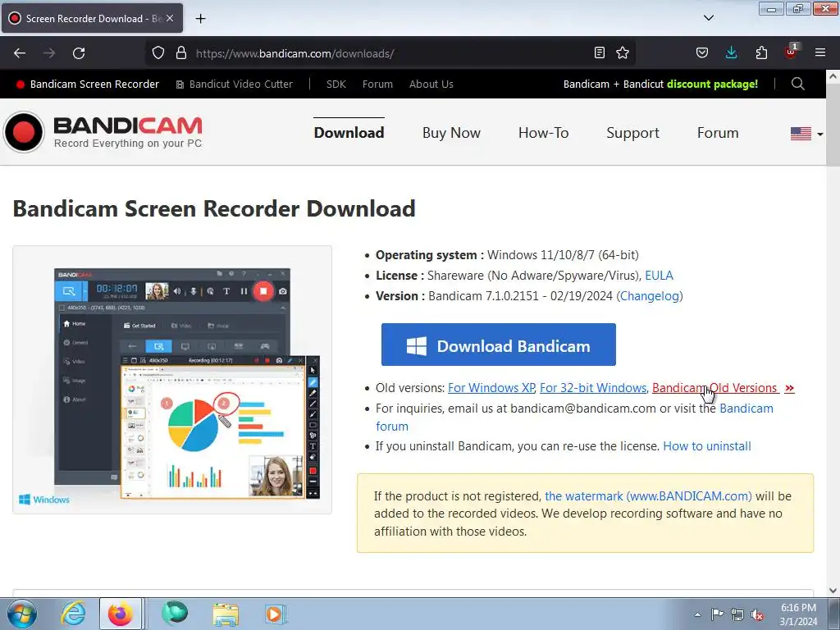Click the site search magnifier icon
Screen dimensions: 840x630
797,84
